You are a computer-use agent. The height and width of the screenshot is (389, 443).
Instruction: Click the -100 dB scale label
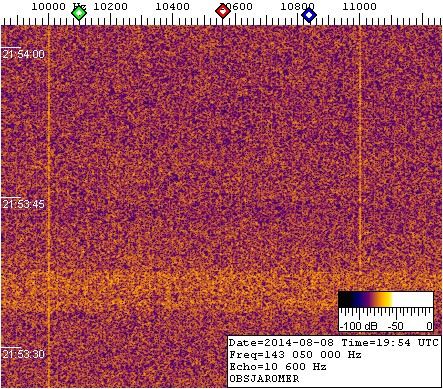(358, 326)
